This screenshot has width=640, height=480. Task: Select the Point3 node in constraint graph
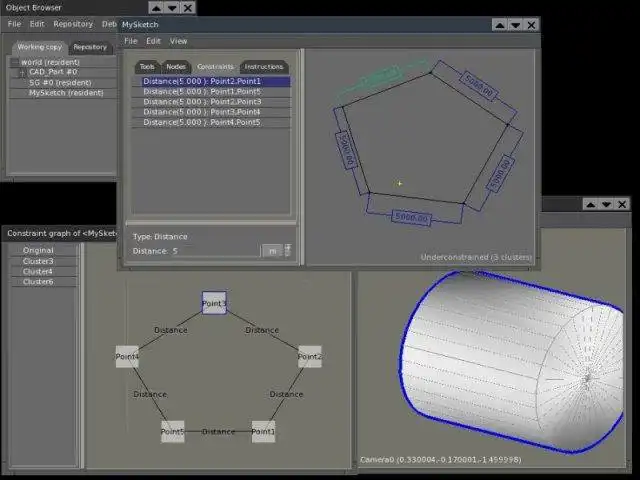coord(214,303)
